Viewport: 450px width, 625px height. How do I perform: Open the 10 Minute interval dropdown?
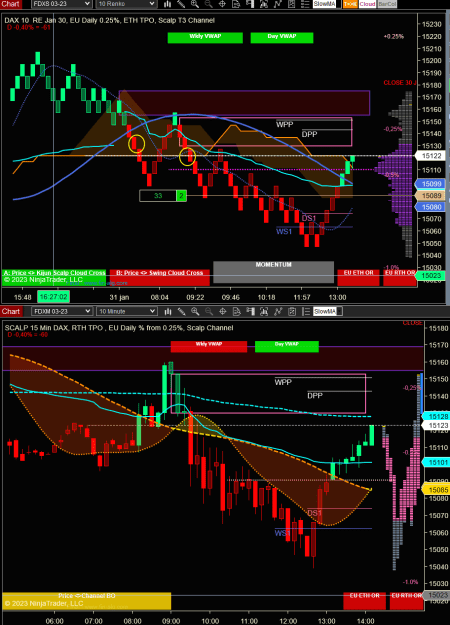[126, 311]
